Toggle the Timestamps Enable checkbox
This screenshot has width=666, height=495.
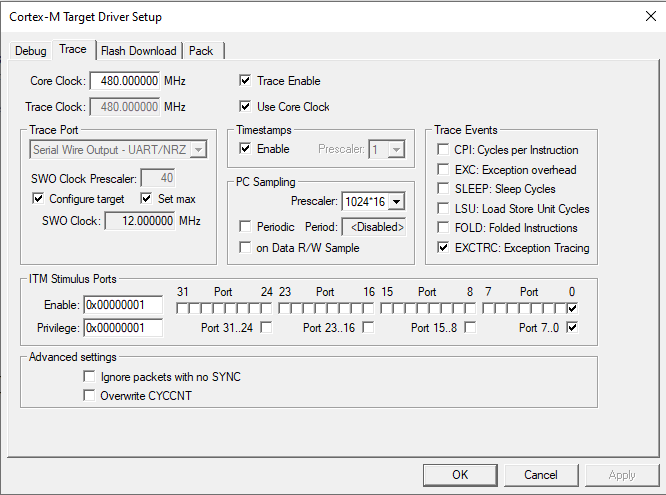tap(245, 148)
